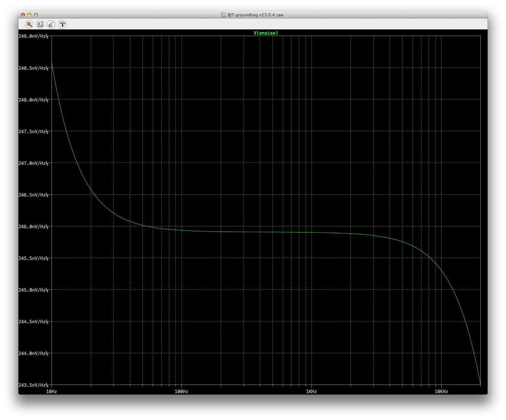Viewport: 506px width, 420px height.
Task: Open the control panel hammer icon
Action: pos(62,24)
